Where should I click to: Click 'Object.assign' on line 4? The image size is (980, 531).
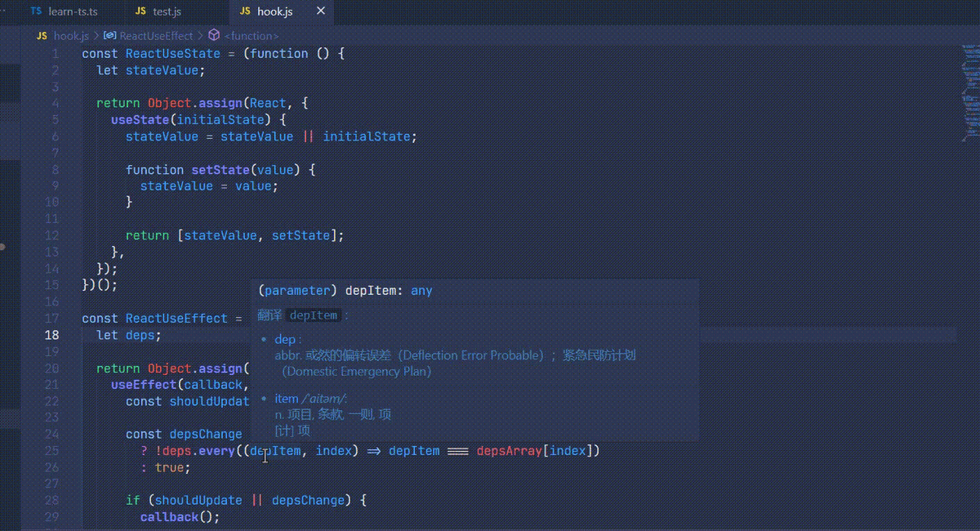point(195,104)
